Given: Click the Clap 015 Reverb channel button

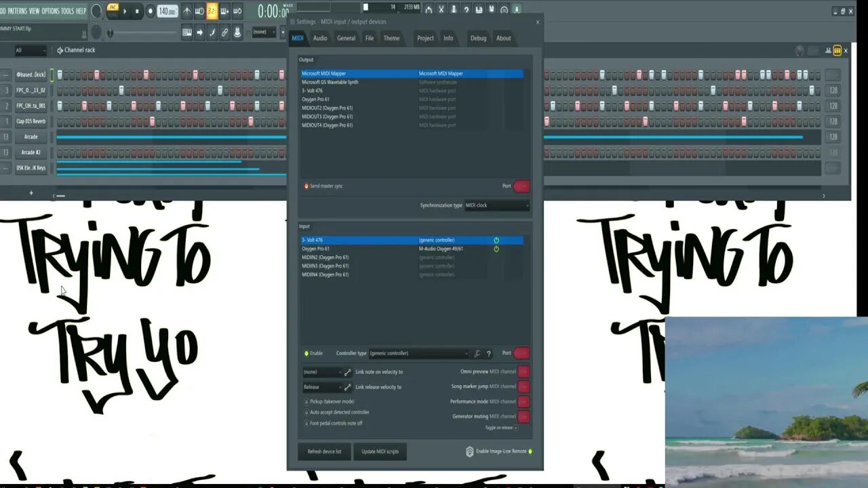Looking at the screenshot, I should pos(31,121).
